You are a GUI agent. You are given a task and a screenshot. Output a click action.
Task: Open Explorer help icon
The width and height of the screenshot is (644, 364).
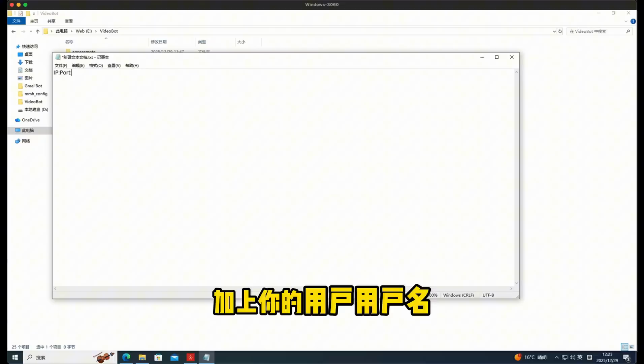coord(633,21)
